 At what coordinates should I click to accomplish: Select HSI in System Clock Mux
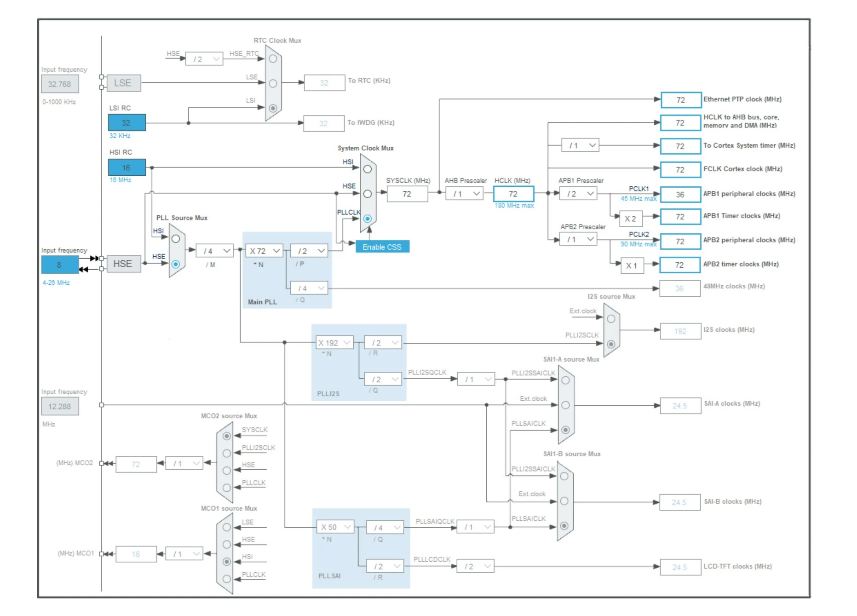[367, 169]
